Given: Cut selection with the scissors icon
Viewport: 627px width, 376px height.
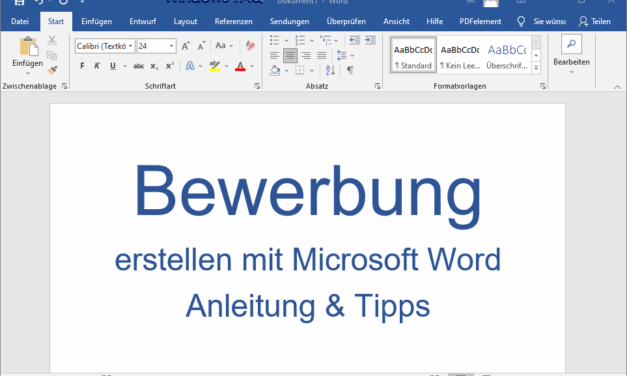Looking at the screenshot, I should click(x=52, y=40).
